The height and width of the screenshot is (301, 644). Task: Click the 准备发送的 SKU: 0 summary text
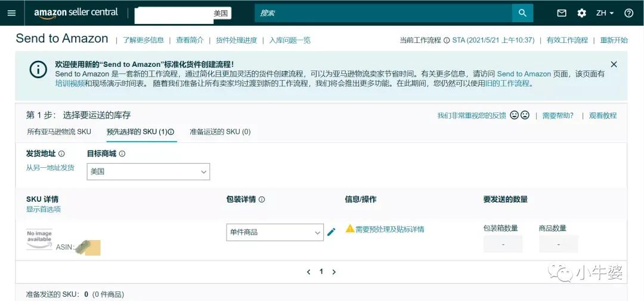(75, 294)
